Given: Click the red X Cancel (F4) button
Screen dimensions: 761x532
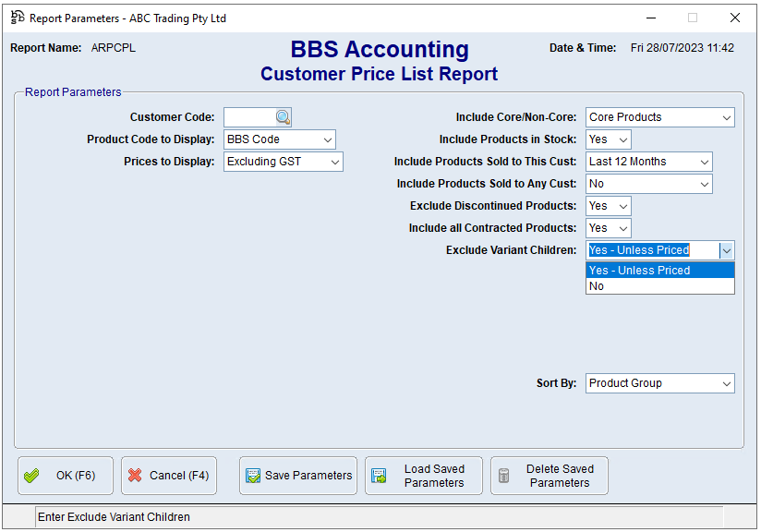Looking at the screenshot, I should pyautogui.click(x=168, y=476).
